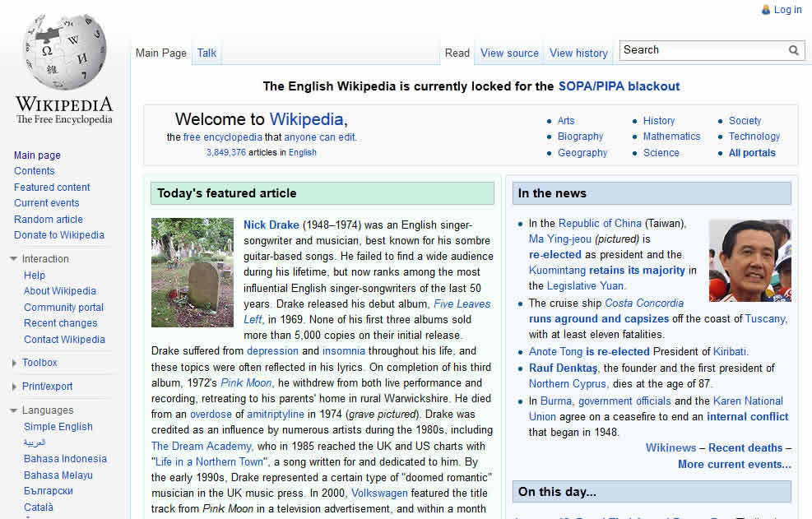Viewport: 812px width, 519px height.
Task: Switch to Simple English language
Action: pyautogui.click(x=58, y=427)
